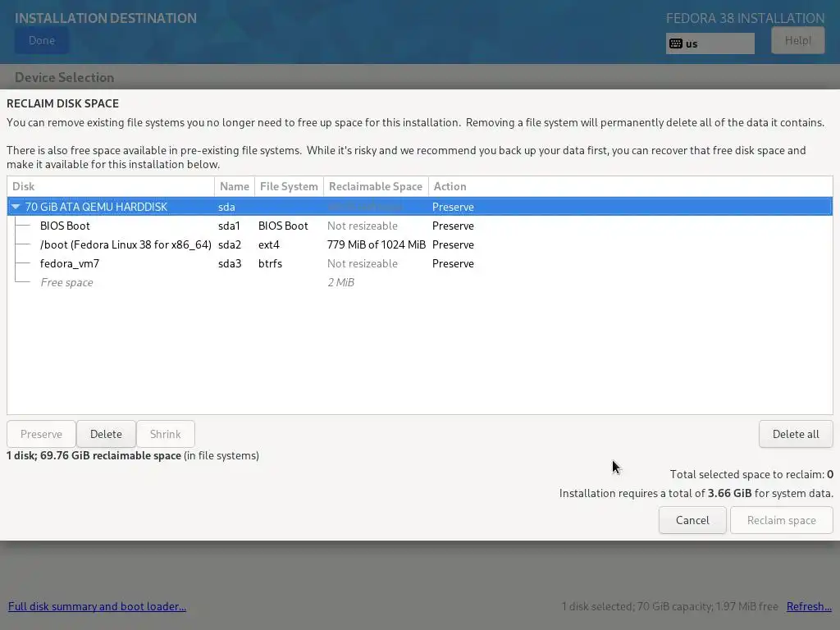This screenshot has width=840, height=630.
Task: Collapse the 70 GiB ATA QEMU HARDDISK tree
Action: point(16,207)
